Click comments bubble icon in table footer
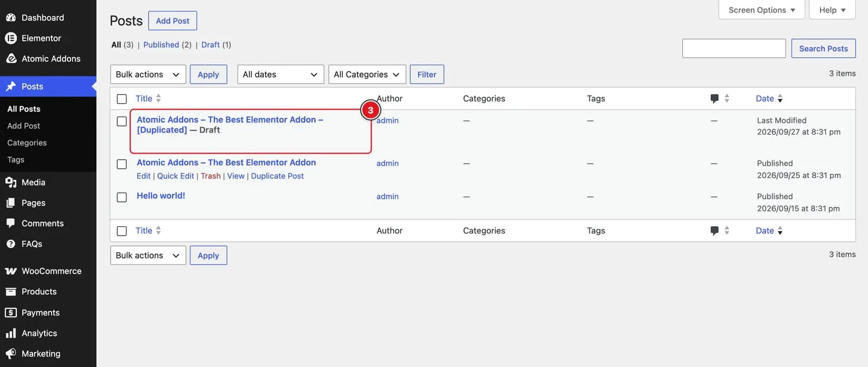868x367 pixels. (x=714, y=231)
